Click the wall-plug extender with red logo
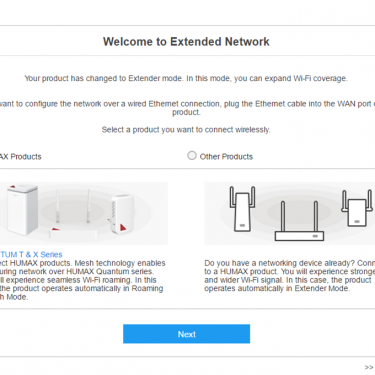 (x=120, y=214)
